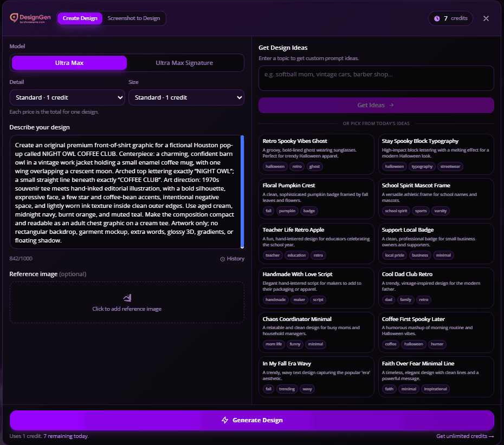This screenshot has width=504, height=445.
Task: Choose the Coffee First Spooky Later idea
Action: (x=436, y=332)
